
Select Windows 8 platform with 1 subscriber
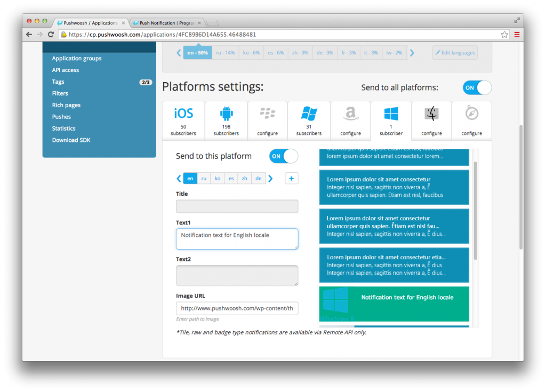pos(391,121)
